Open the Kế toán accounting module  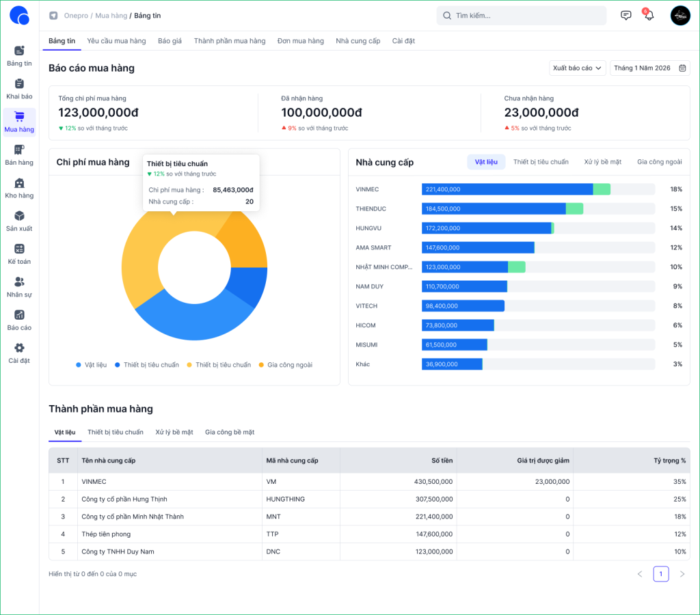(19, 254)
